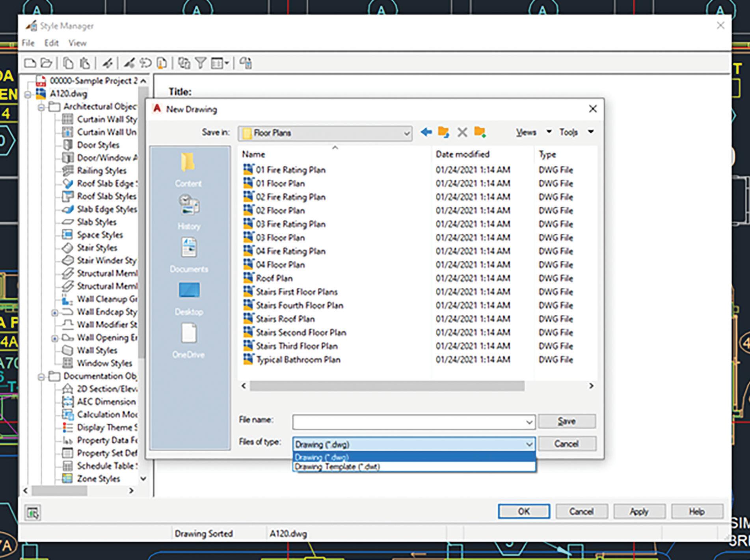
Task: Click Copy icon in Style Manager toolbar
Action: coord(68,63)
